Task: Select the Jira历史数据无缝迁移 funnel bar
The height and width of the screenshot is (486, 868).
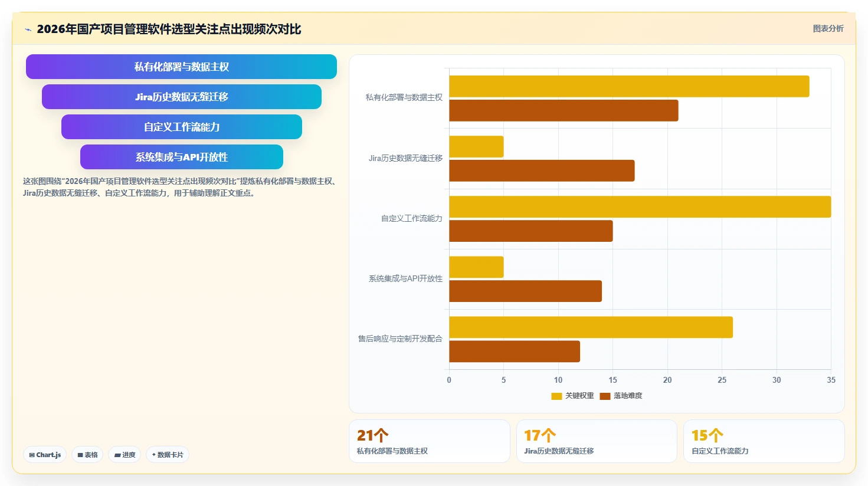Action: point(182,97)
